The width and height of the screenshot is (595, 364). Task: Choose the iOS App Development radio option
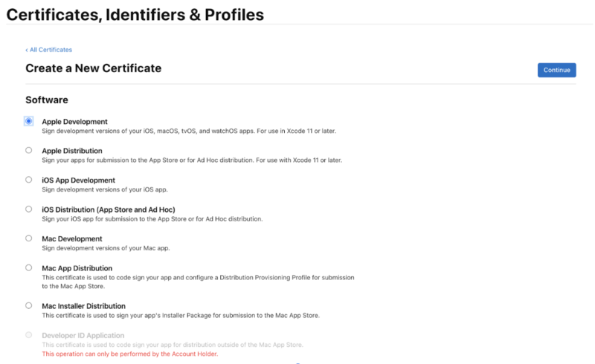29,180
